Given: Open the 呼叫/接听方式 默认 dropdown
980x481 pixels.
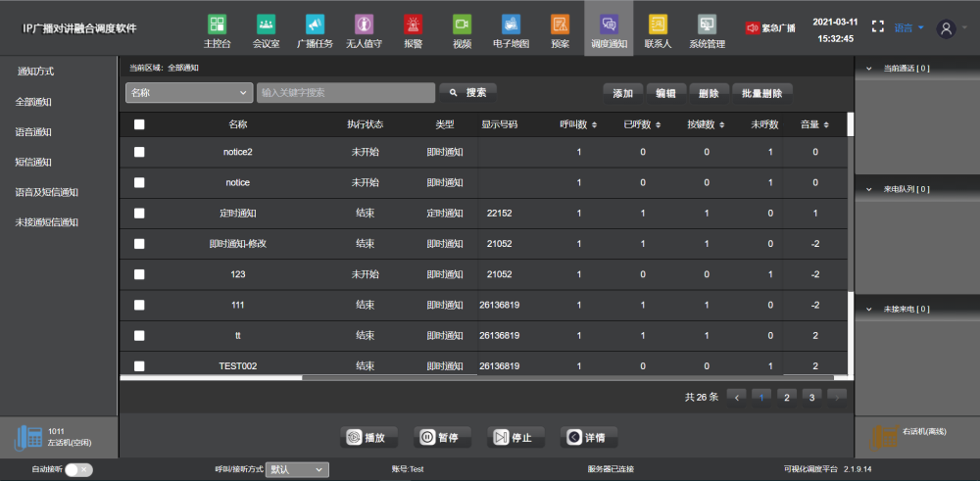Looking at the screenshot, I should tap(298, 470).
